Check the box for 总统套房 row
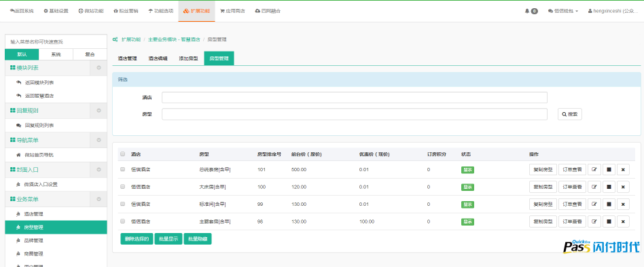 tap(123, 169)
